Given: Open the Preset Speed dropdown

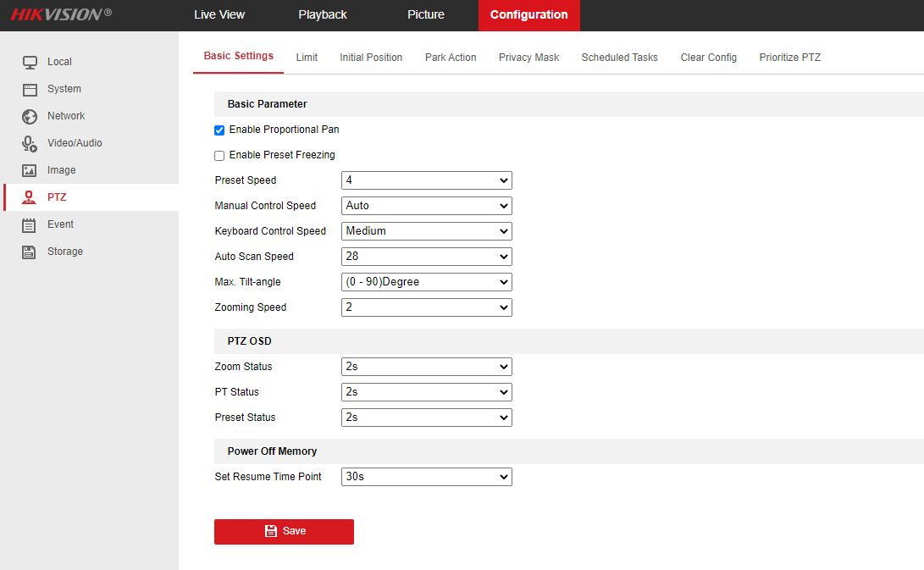Looking at the screenshot, I should coord(427,180).
